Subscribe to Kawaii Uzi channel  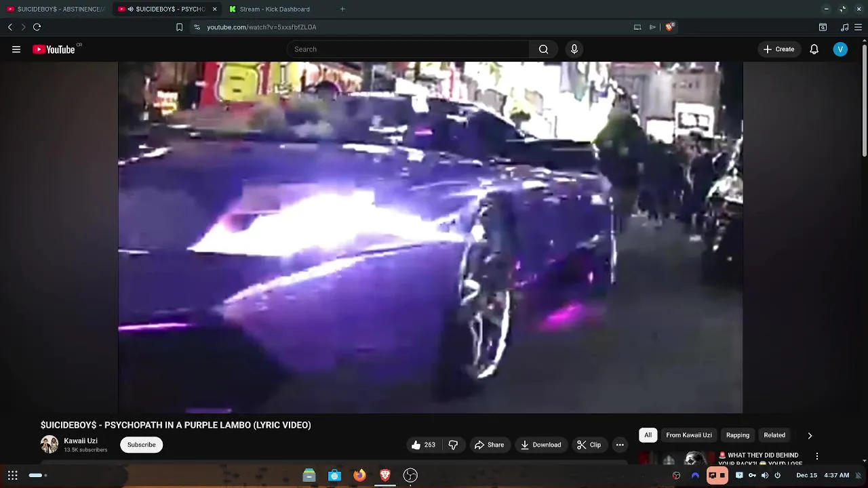point(142,445)
